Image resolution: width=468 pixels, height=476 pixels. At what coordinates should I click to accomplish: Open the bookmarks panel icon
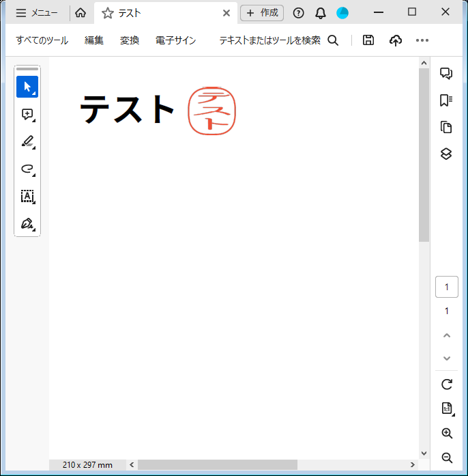pos(446,100)
